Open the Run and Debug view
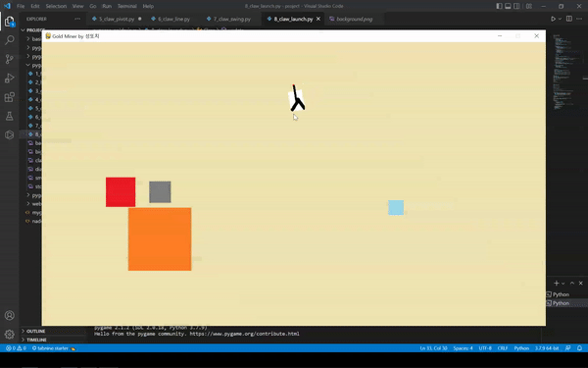This screenshot has width=588, height=368. (x=10, y=79)
